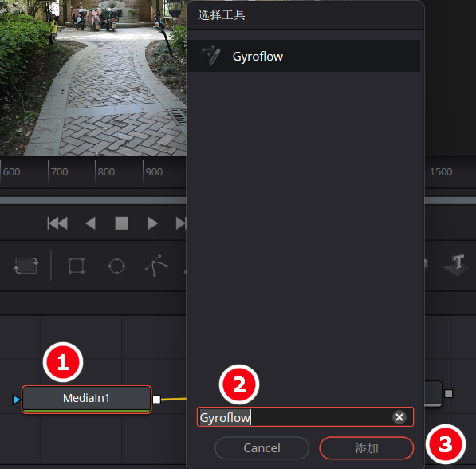Click inside the Gyroflow search field
Image resolution: width=476 pixels, height=469 pixels.
click(305, 417)
